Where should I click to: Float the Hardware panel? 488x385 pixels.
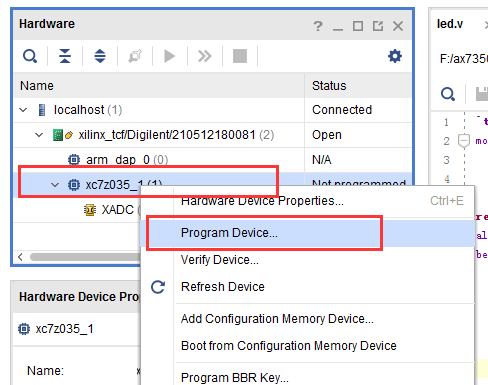378,26
